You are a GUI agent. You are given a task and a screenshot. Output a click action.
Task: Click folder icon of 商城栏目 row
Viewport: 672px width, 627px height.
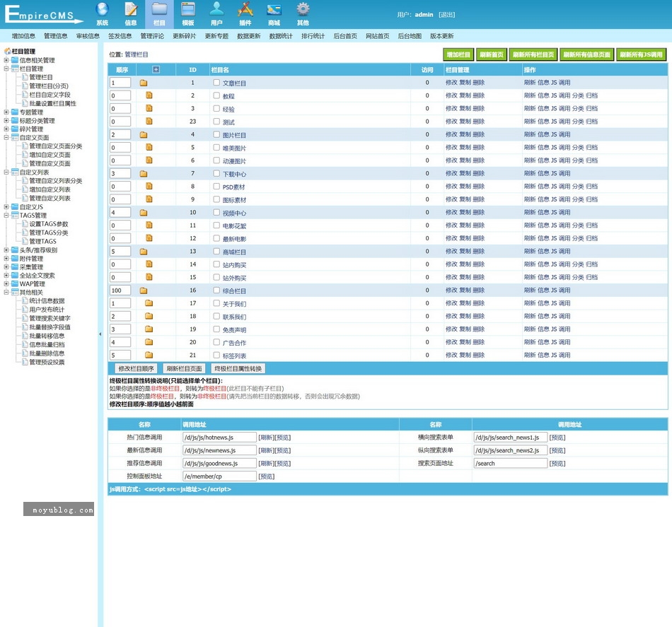pyautogui.click(x=144, y=252)
